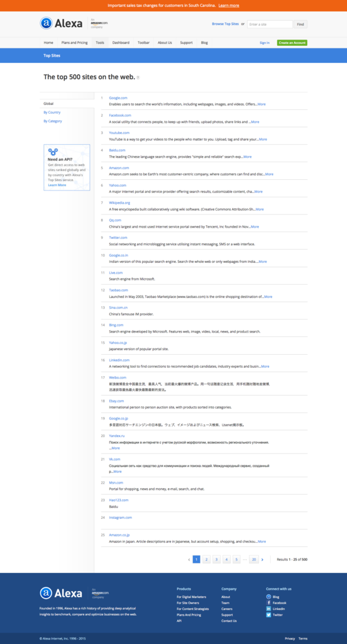The image size is (347, 644).
Task: Expand More on Google.com description
Action: tap(262, 104)
